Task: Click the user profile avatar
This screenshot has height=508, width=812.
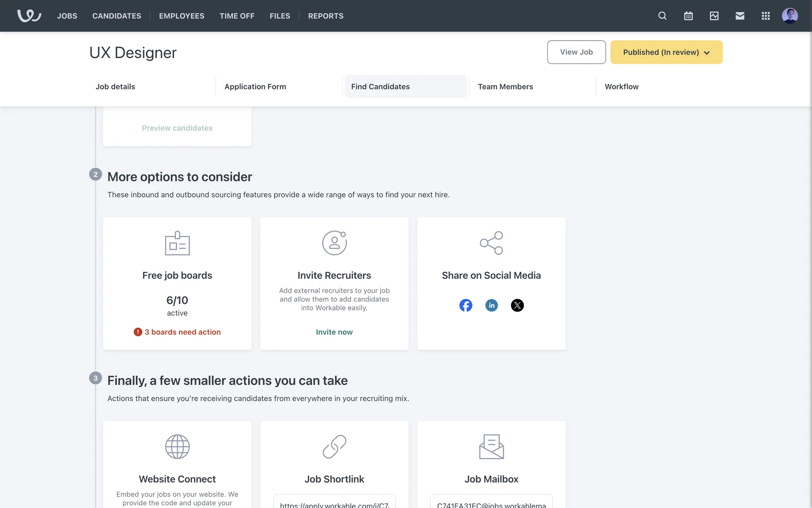Action: [x=790, y=16]
